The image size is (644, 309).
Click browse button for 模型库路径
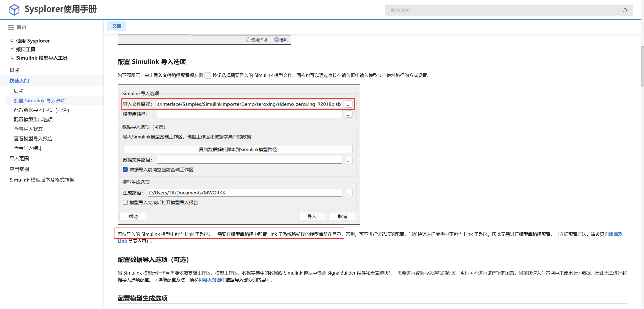tap(349, 114)
